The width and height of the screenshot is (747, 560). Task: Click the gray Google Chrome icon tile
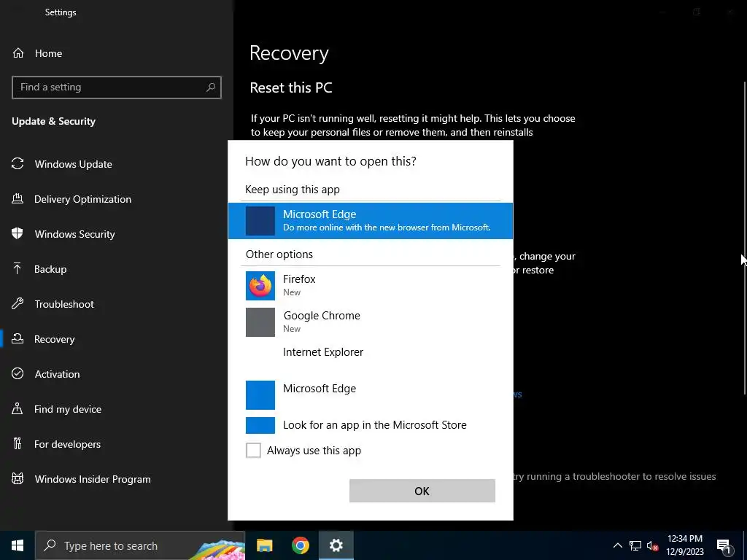point(260,322)
